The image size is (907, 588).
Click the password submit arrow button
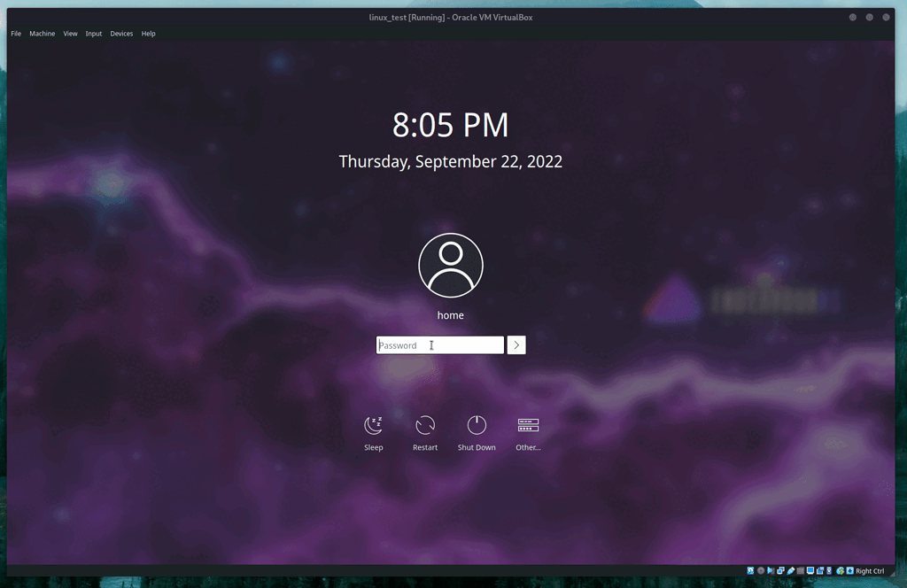[516, 344]
